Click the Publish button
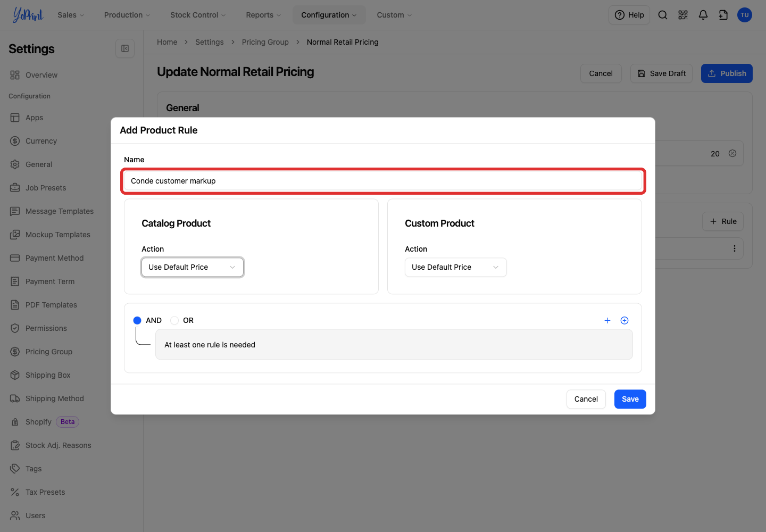The width and height of the screenshot is (766, 532). 727,73
